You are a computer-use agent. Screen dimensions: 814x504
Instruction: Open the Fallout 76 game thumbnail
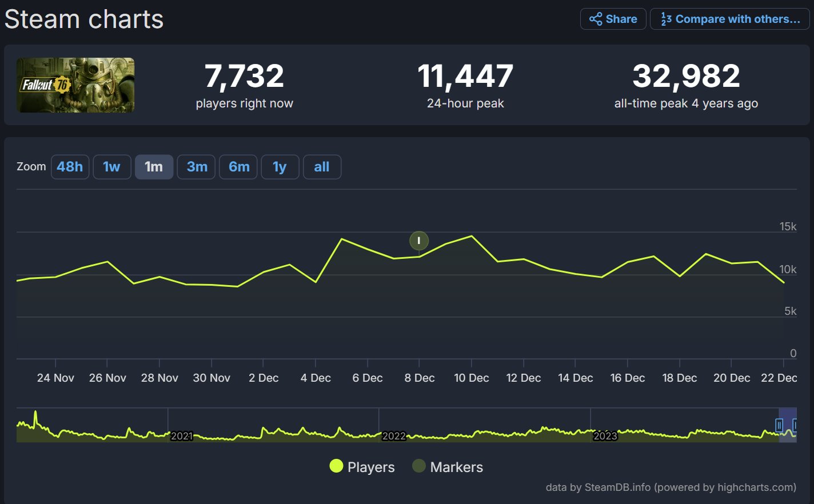[75, 85]
